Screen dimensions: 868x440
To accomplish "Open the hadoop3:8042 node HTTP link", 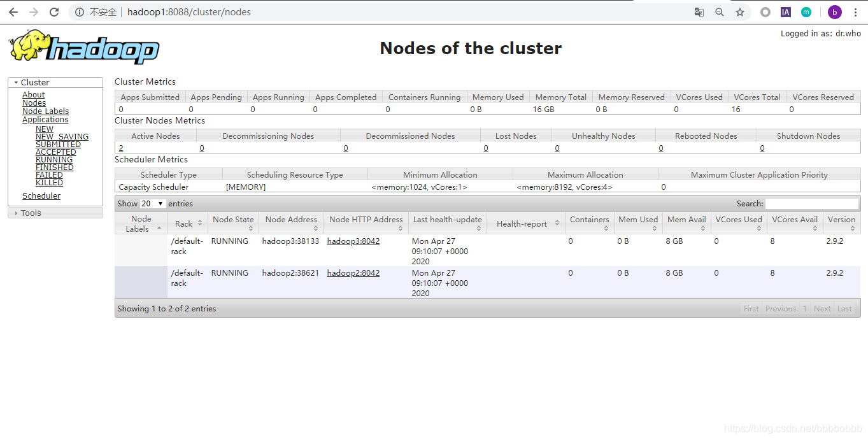I will 353,241.
